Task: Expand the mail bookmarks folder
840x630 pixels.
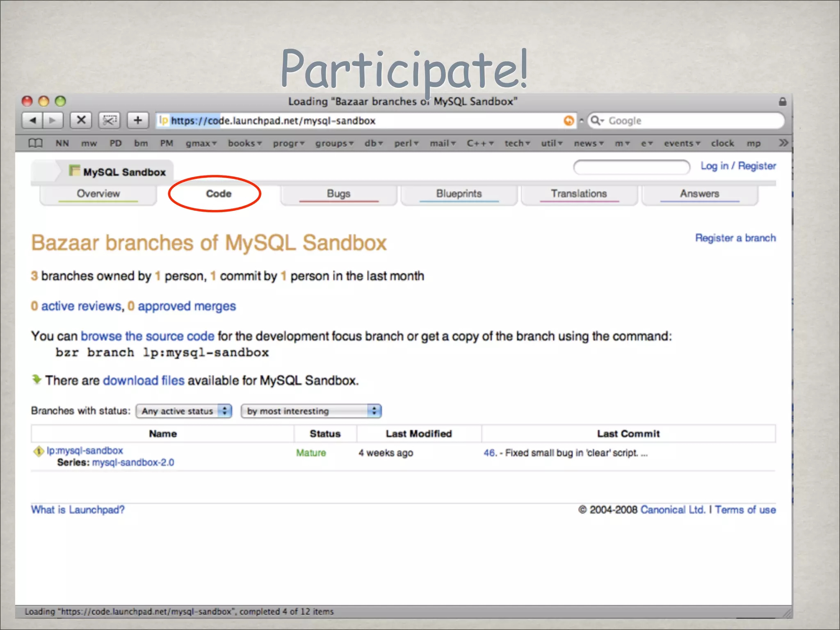Action: pos(443,143)
